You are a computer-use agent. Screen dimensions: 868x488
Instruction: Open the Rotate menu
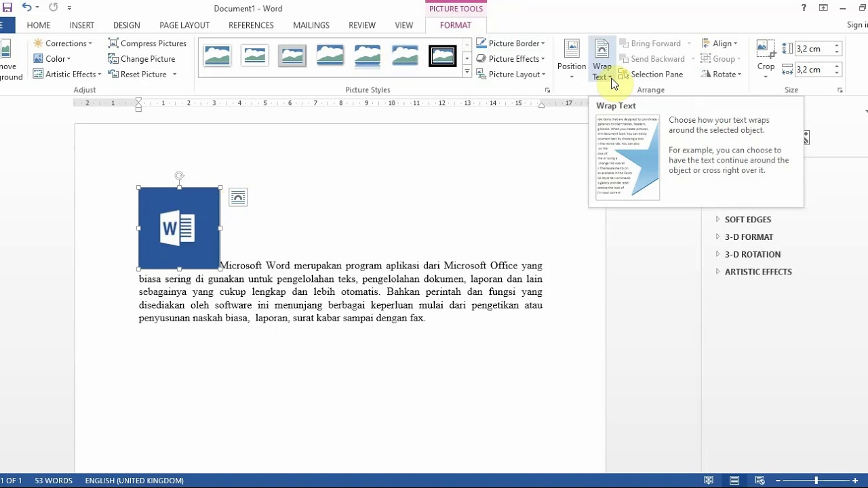pyautogui.click(x=721, y=75)
